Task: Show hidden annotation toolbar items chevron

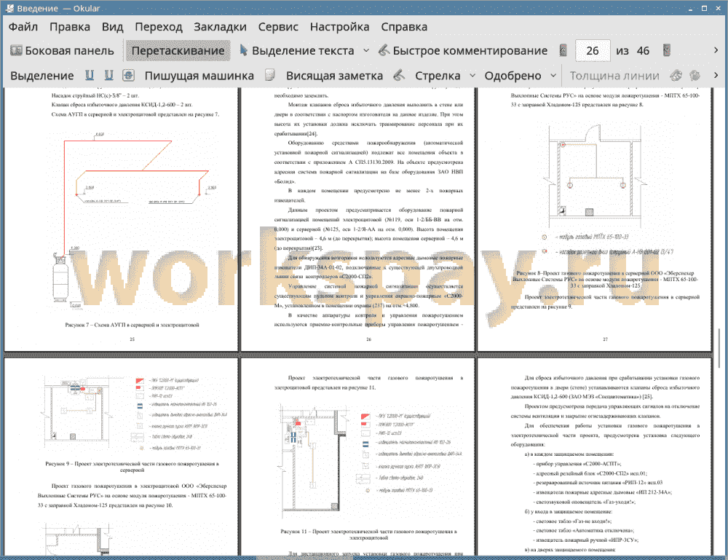Action: click(x=716, y=75)
